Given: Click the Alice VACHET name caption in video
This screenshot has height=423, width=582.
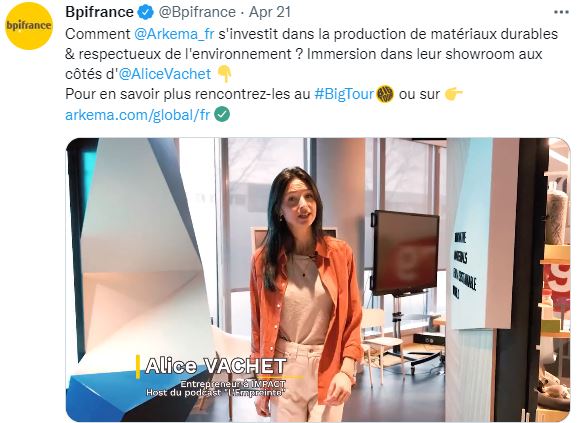Looking at the screenshot, I should (x=216, y=366).
